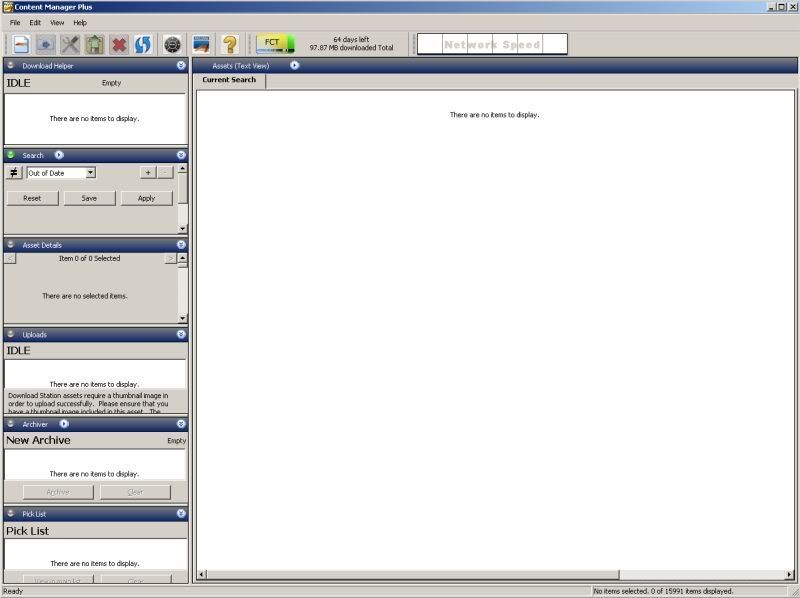800x598 pixels.
Task: Collapse the Search panel chevron
Action: (x=181, y=155)
